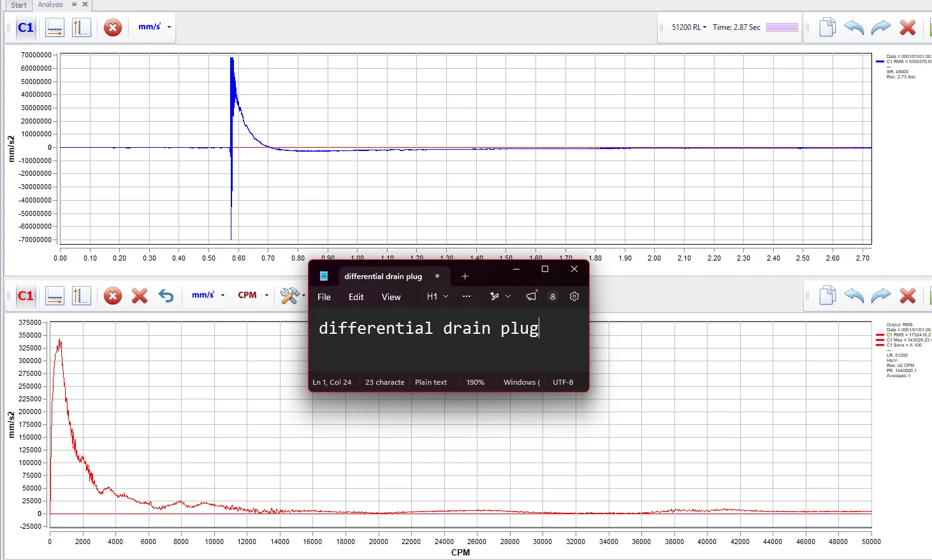Toggle the blue C1 channel in top toolbar
The width and height of the screenshot is (932, 560).
coord(25,27)
